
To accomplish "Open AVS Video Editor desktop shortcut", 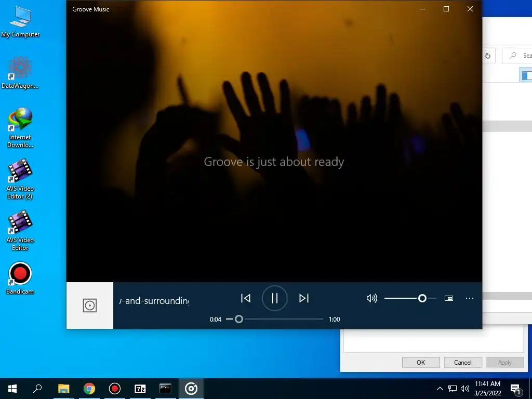I will (x=20, y=230).
